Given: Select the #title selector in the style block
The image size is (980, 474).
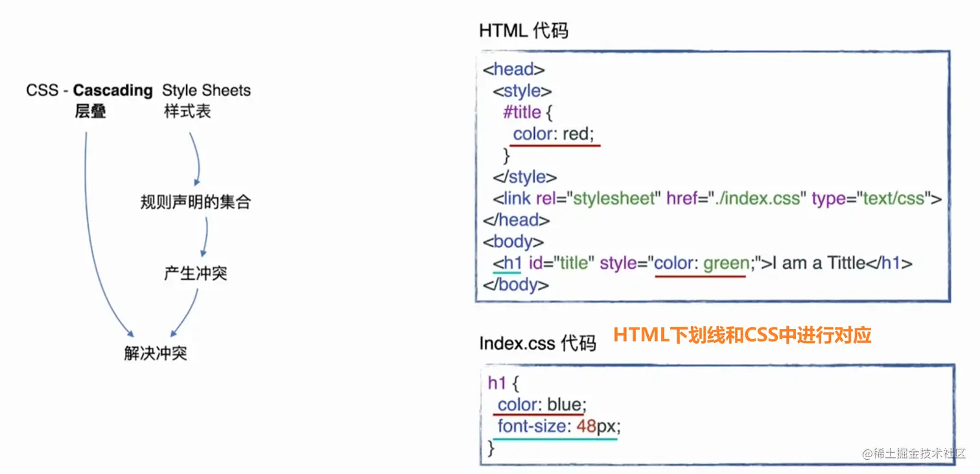Looking at the screenshot, I should click(x=522, y=112).
